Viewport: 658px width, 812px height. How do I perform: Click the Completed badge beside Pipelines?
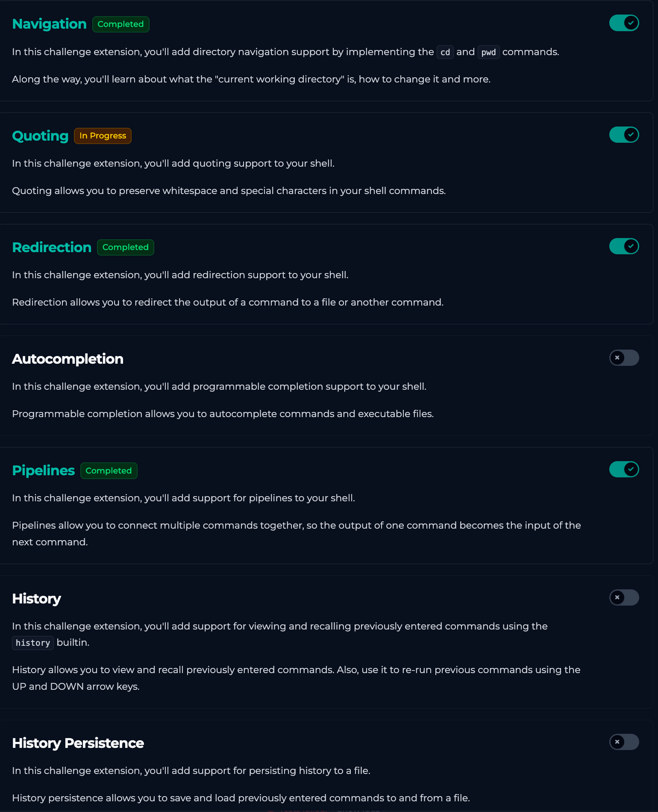[x=109, y=471]
